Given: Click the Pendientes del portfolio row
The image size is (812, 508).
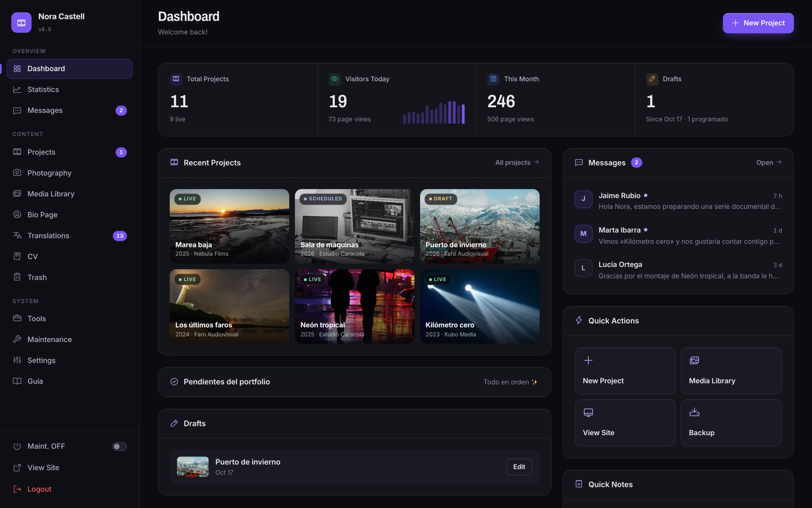Looking at the screenshot, I should coord(355,382).
